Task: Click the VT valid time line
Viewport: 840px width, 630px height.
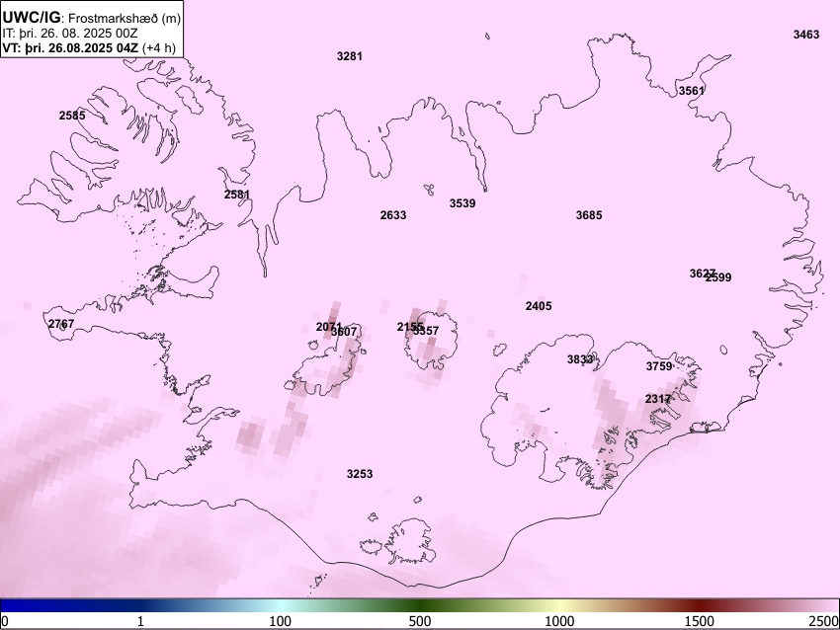Action: coord(89,47)
